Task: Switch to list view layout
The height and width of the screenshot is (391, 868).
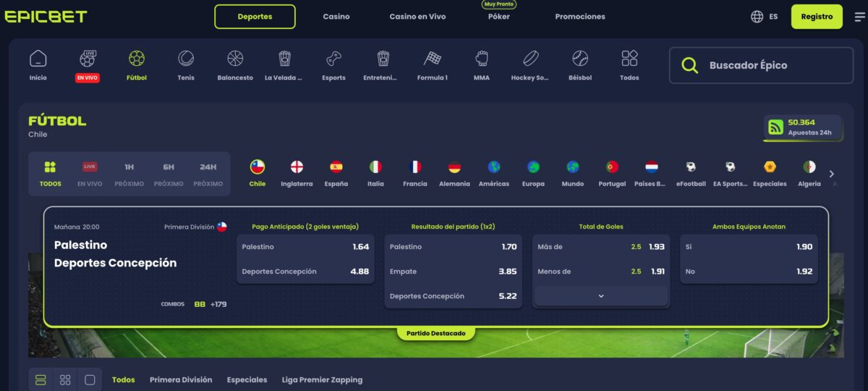Action: point(41,379)
